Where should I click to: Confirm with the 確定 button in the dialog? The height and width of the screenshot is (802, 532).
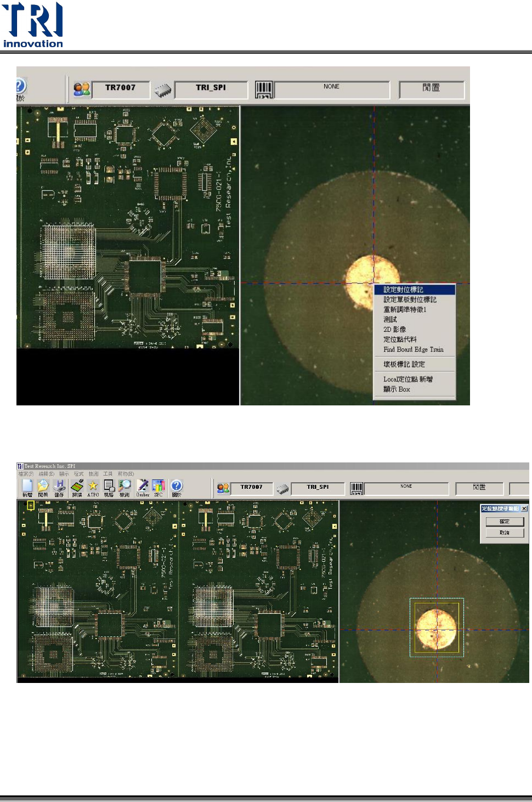pos(505,522)
